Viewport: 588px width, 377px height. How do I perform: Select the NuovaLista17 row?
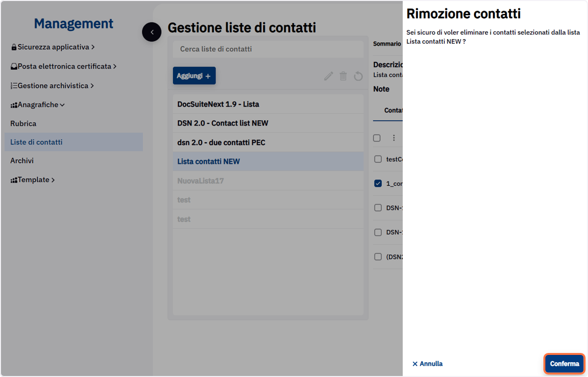pyautogui.click(x=268, y=181)
